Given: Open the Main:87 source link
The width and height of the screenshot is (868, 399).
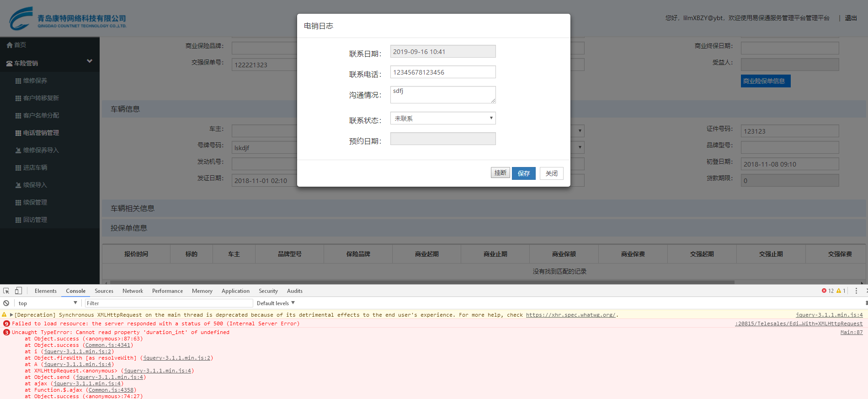Looking at the screenshot, I should click(x=852, y=332).
